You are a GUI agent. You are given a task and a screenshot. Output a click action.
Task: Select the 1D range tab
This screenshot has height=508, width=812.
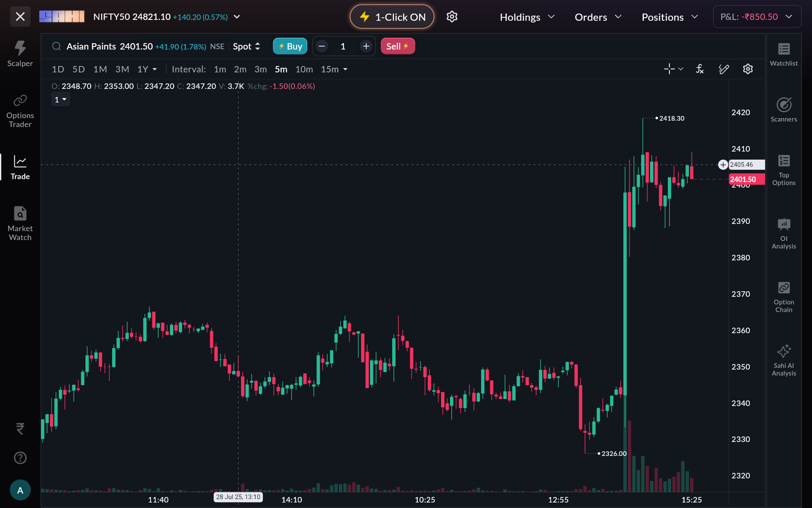[x=58, y=69]
